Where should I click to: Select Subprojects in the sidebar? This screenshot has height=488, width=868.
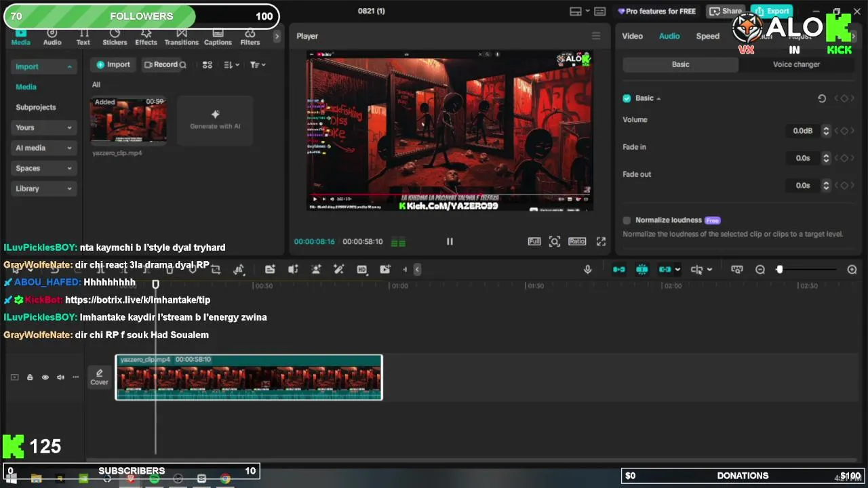pyautogui.click(x=36, y=107)
